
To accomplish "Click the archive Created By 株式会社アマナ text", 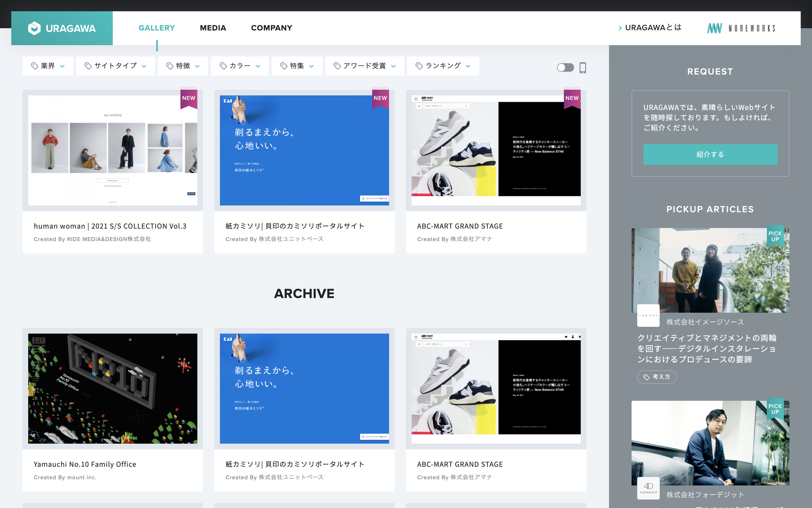I will click(455, 477).
